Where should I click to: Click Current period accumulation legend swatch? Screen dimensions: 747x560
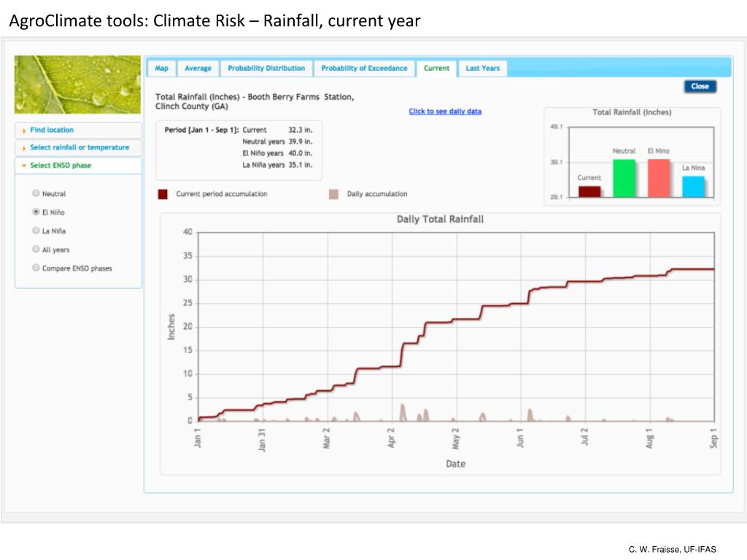[x=163, y=194]
